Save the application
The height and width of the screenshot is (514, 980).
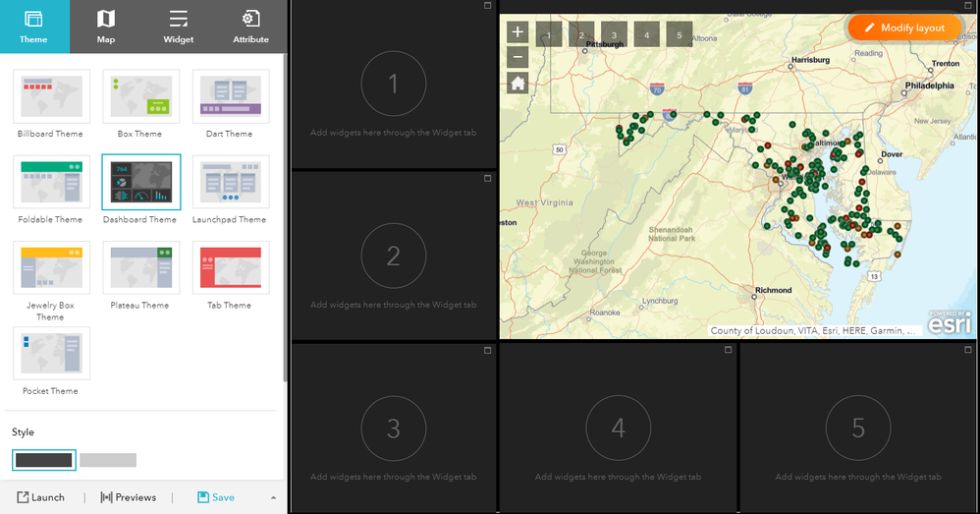pyautogui.click(x=216, y=497)
